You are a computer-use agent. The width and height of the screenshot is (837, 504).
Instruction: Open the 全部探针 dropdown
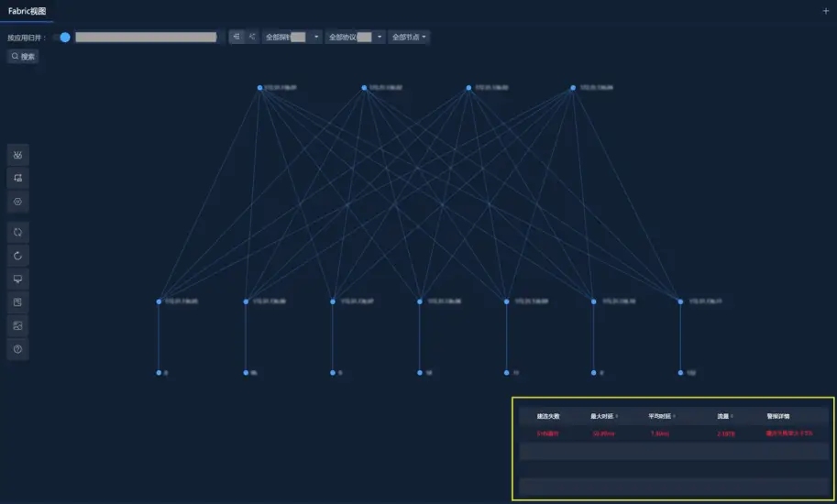click(x=292, y=38)
